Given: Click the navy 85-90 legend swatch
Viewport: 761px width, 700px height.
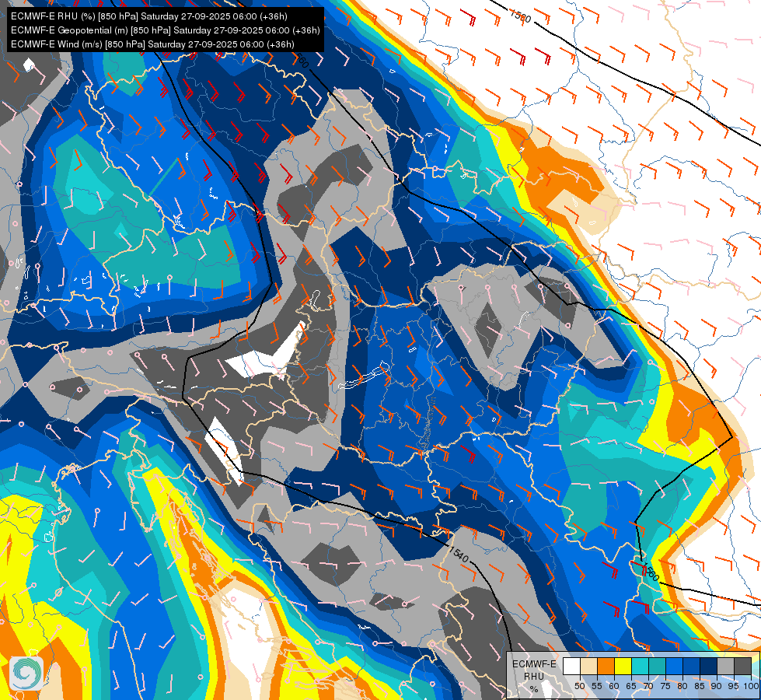Looking at the screenshot, I should click(x=709, y=667).
